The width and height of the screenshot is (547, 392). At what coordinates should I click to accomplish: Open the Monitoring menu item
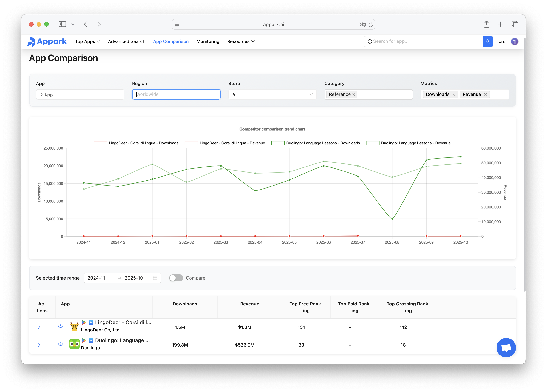click(x=208, y=41)
